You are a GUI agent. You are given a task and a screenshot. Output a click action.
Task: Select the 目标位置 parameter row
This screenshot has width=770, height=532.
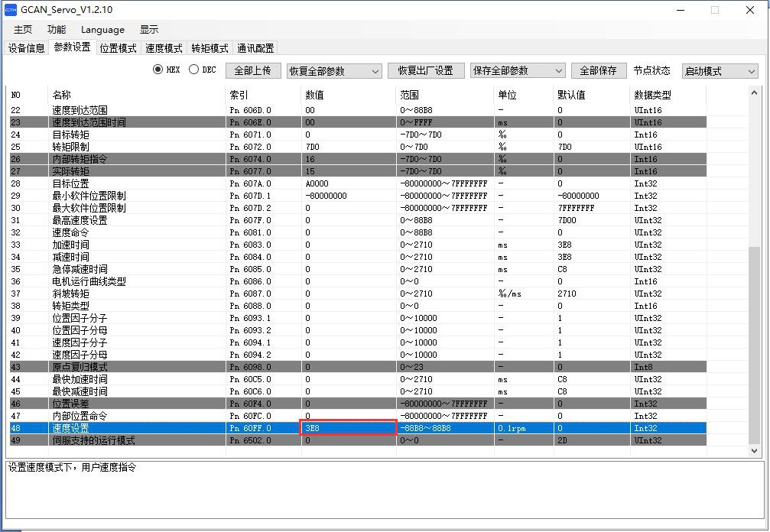point(70,183)
